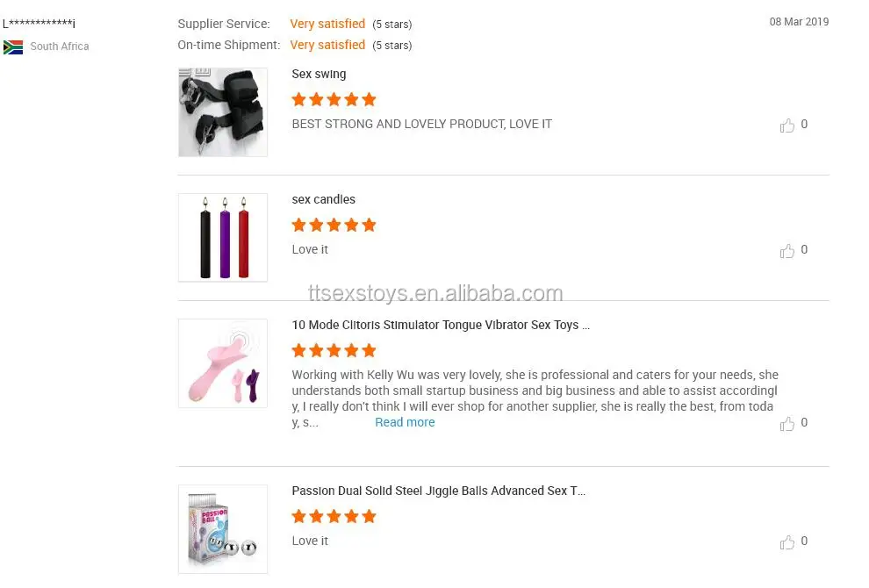Click star rating of Sex swing review
Screen dimensions: 869x588
coord(334,99)
